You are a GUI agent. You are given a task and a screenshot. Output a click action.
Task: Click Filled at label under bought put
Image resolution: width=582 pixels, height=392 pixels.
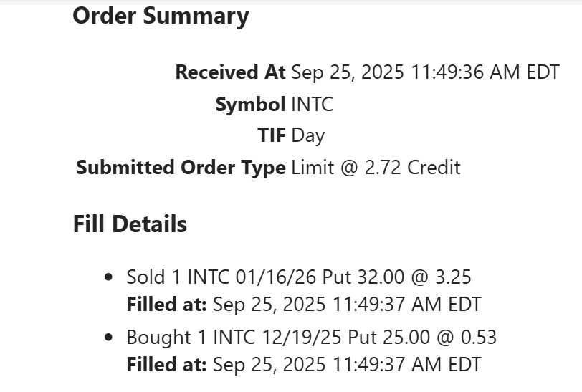166,364
